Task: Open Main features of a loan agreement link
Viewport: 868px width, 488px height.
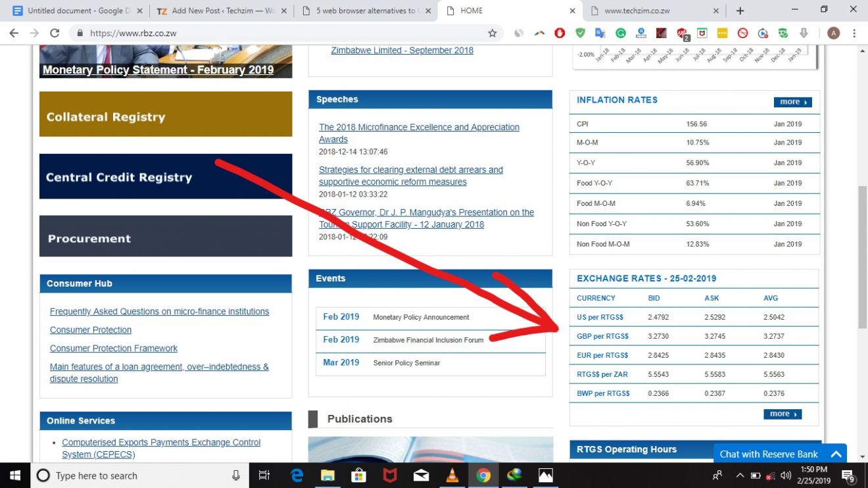Action: [159, 372]
